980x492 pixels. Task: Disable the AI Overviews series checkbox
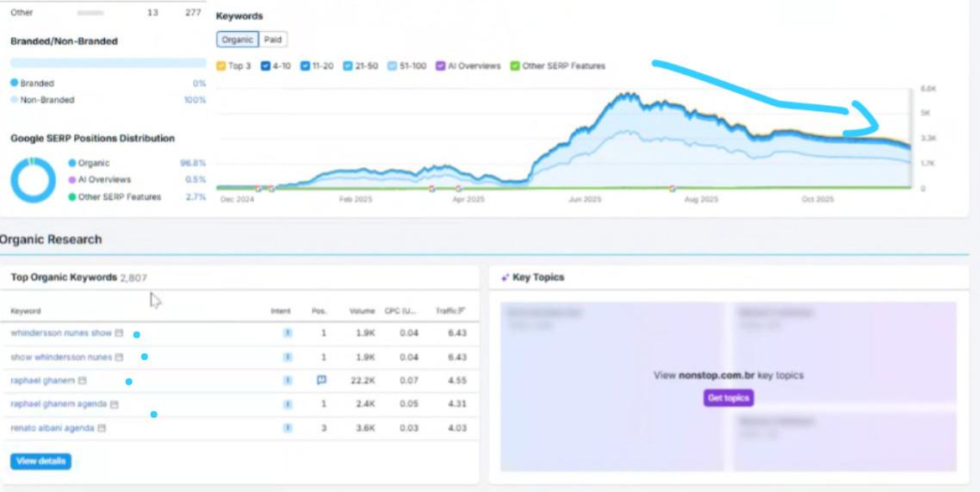440,65
